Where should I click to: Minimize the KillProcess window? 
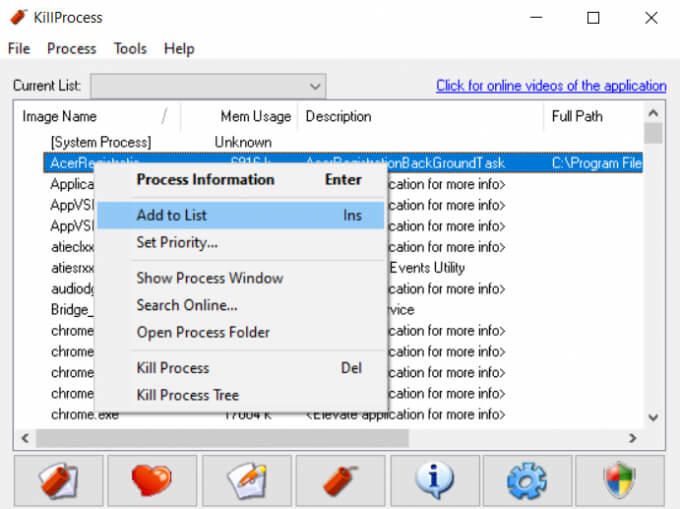tap(536, 18)
